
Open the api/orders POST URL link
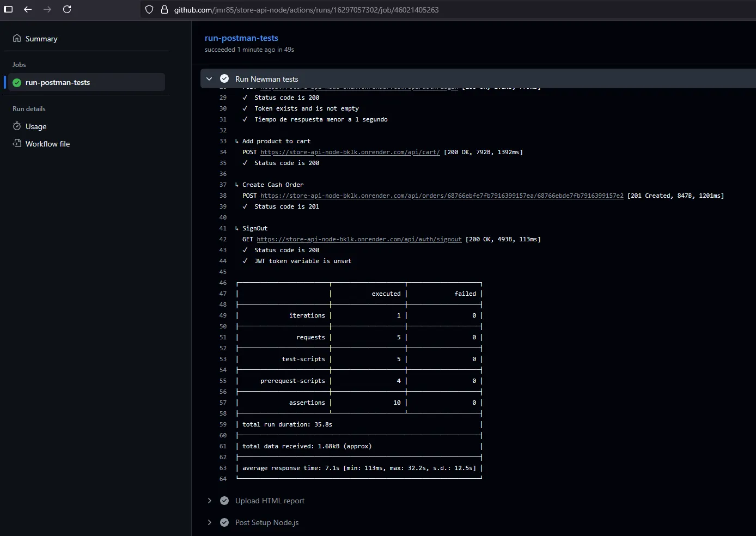442,196
